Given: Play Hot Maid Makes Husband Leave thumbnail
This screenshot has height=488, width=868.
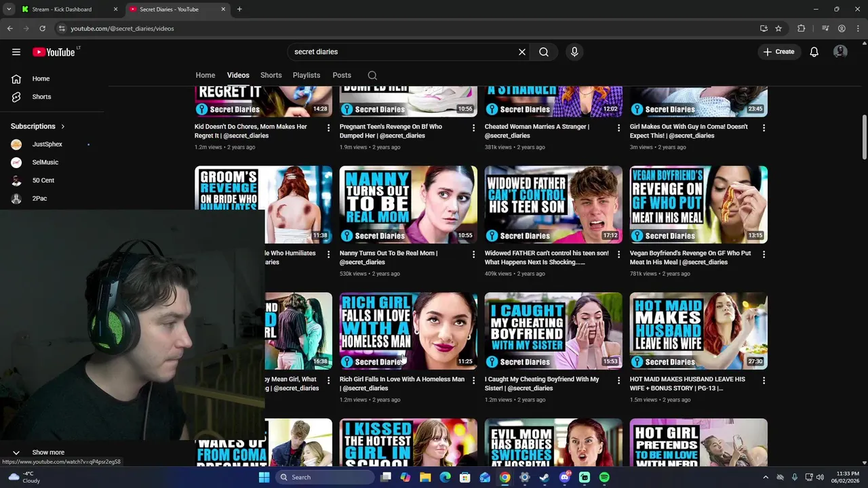Looking at the screenshot, I should [x=698, y=331].
